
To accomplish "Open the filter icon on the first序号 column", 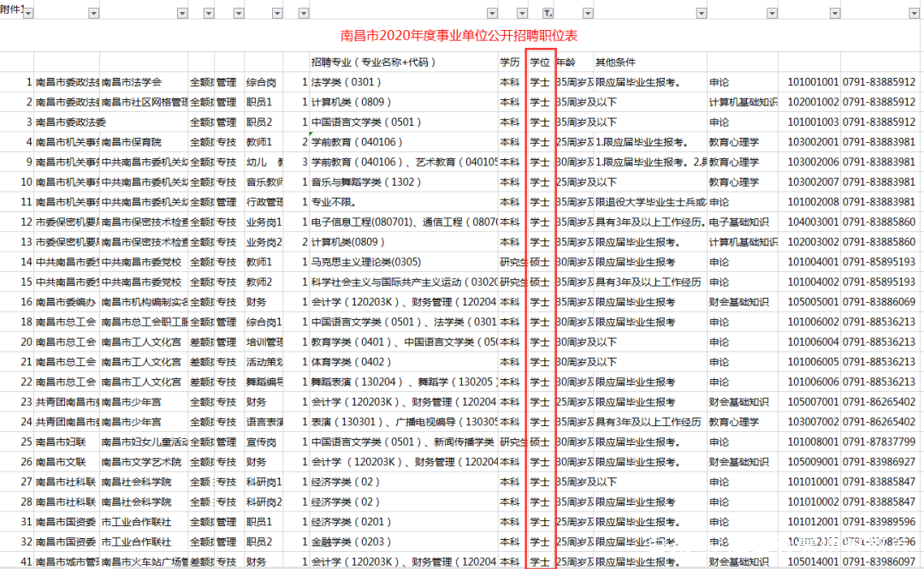I will 28,13.
